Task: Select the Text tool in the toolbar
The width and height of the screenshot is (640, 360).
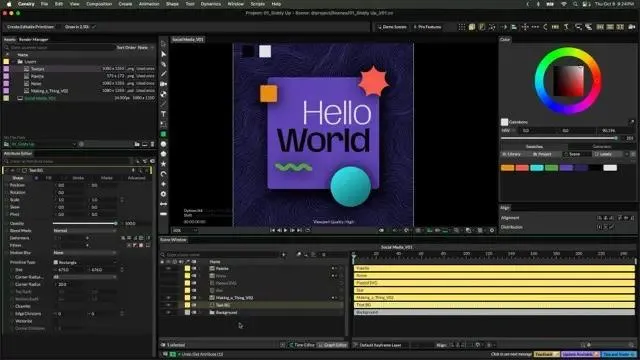Action: tap(163, 114)
